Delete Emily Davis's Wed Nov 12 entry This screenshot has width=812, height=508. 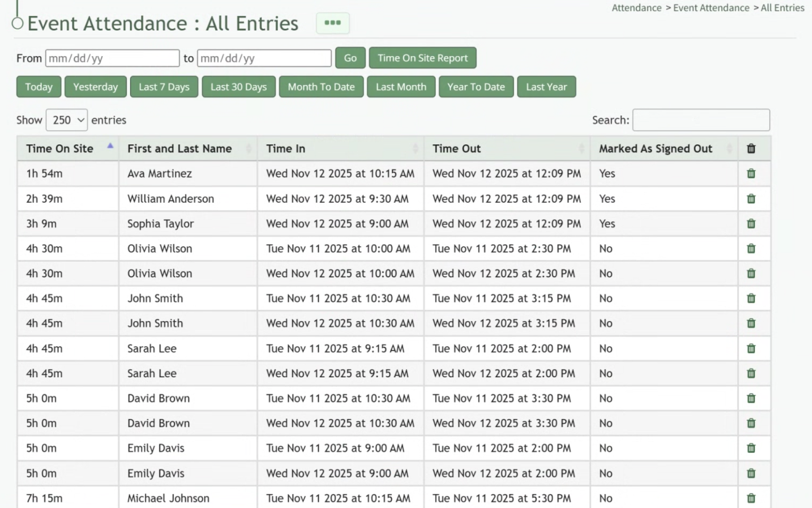coord(751,473)
